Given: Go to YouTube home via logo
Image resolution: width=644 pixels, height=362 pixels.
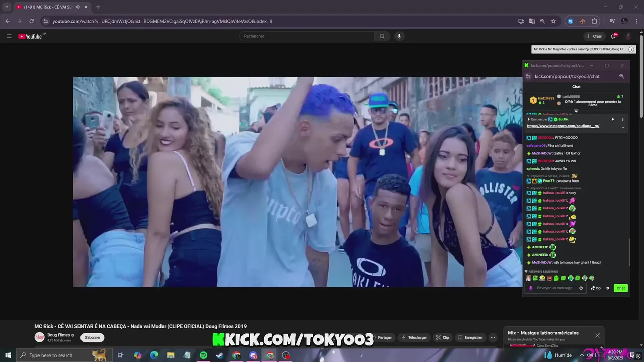Looking at the screenshot, I should (x=30, y=36).
